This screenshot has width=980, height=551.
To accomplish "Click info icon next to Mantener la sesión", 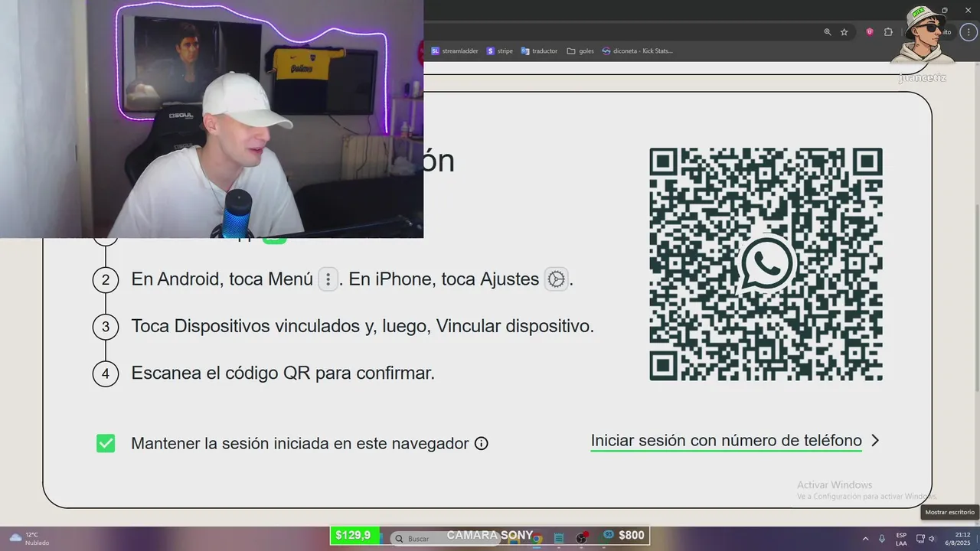I will (481, 443).
